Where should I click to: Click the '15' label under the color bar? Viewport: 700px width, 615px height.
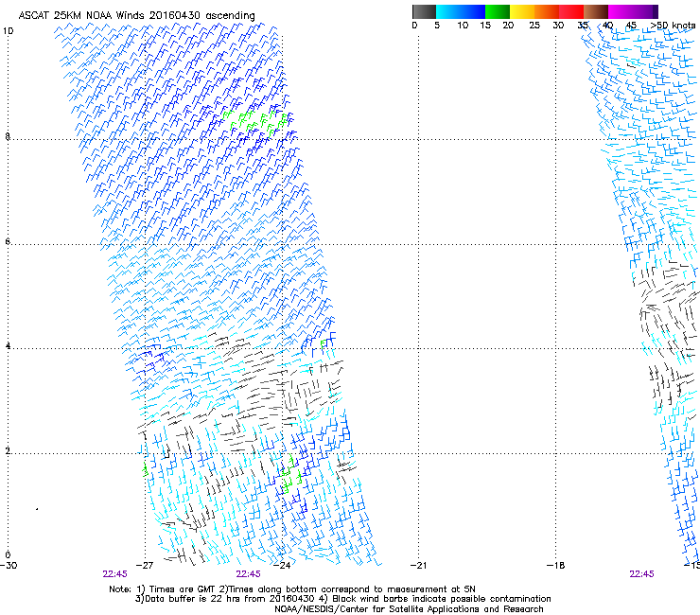tap(485, 26)
